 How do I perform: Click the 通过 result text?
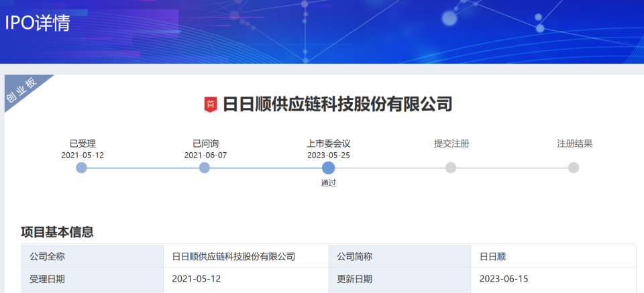pos(329,184)
